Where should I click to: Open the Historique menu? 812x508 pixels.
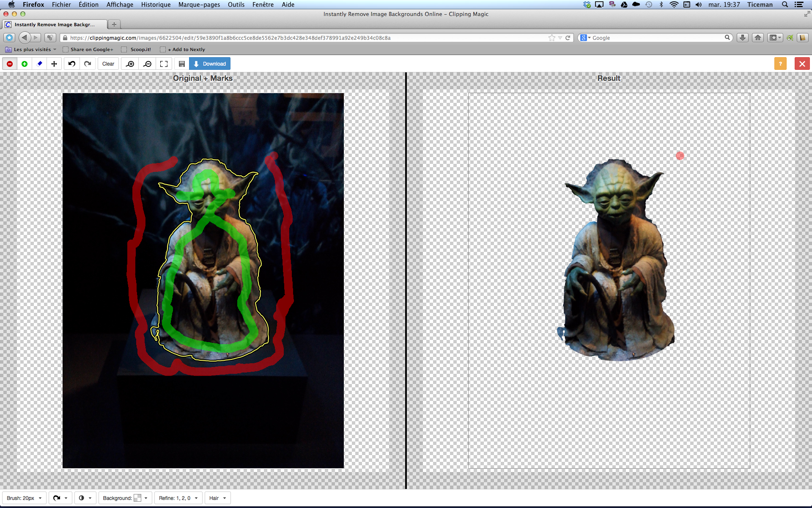(156, 5)
